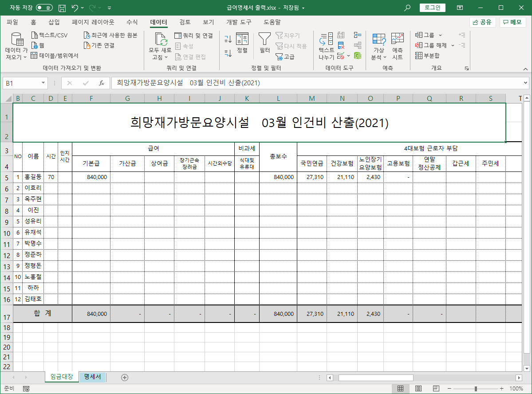Click the Flash Fill icon
532x394 pixels.
point(341,35)
